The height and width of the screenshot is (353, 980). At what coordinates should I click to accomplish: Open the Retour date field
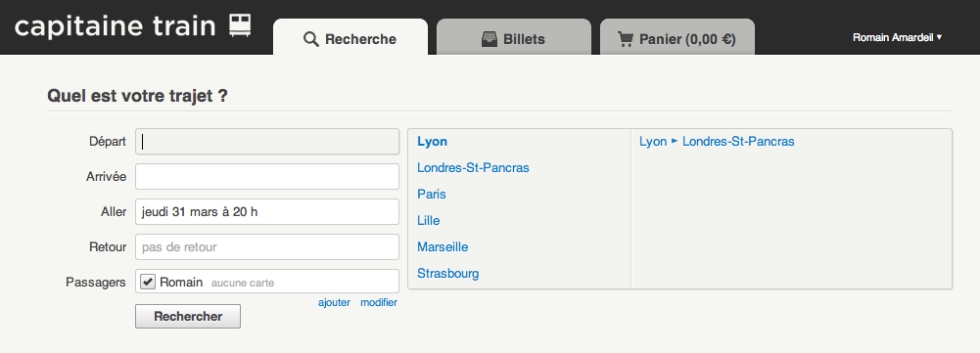[267, 246]
